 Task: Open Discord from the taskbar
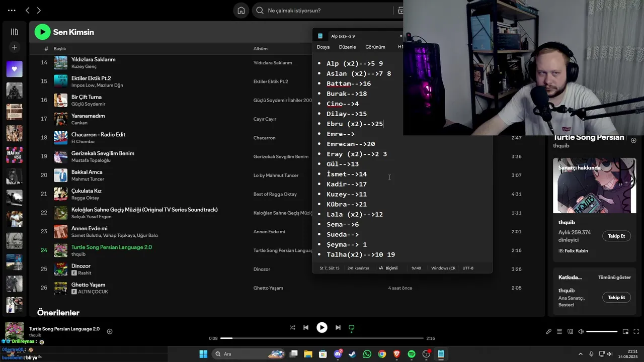[x=338, y=354]
